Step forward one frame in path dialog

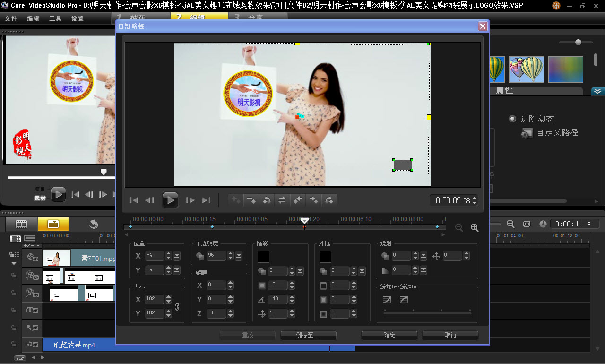point(190,200)
